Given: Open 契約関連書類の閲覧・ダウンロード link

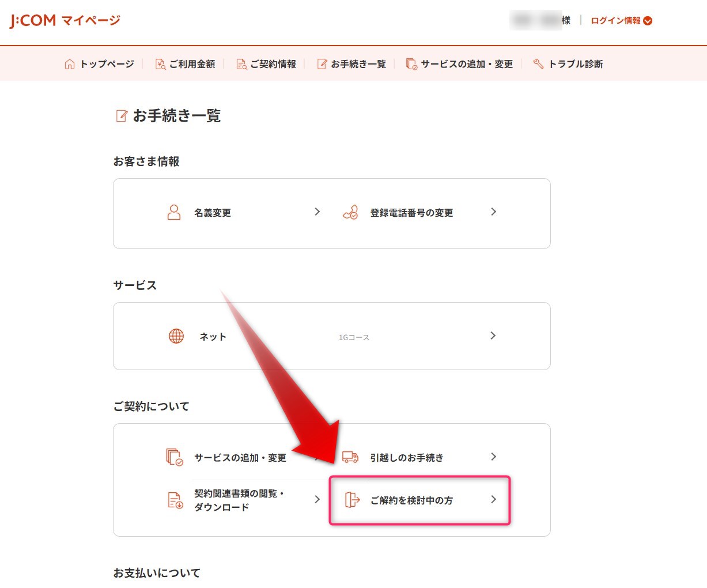Looking at the screenshot, I should coord(239,500).
